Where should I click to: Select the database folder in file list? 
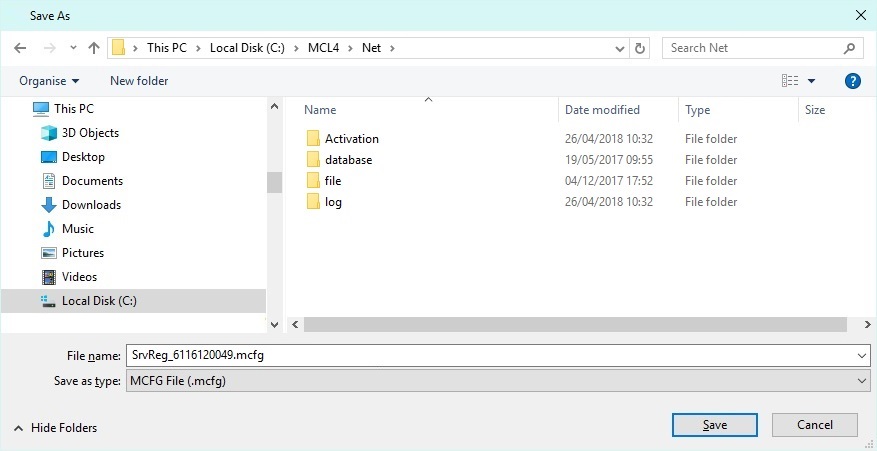[348, 160]
